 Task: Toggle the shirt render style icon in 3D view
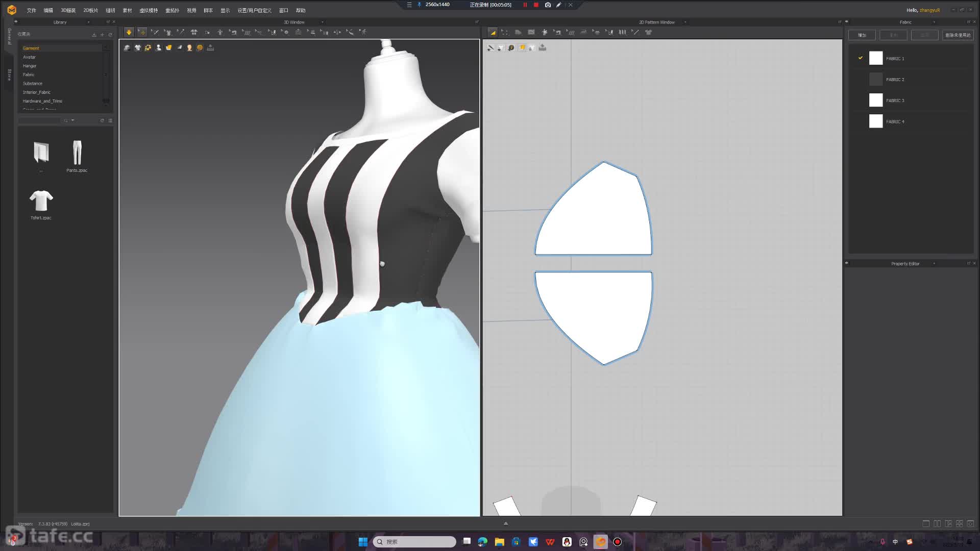point(138,47)
